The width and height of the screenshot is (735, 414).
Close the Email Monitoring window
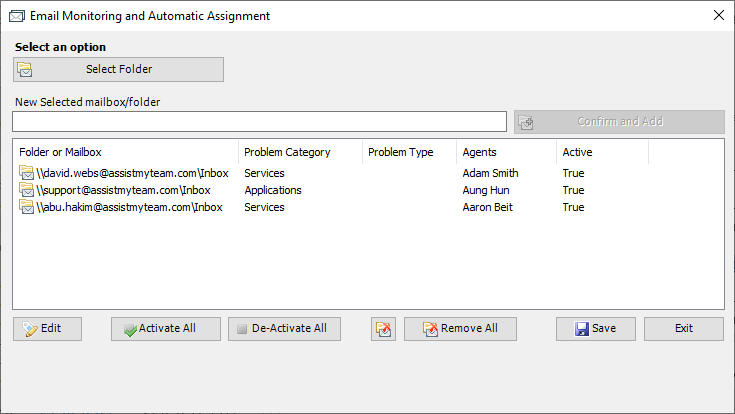pyautogui.click(x=717, y=16)
